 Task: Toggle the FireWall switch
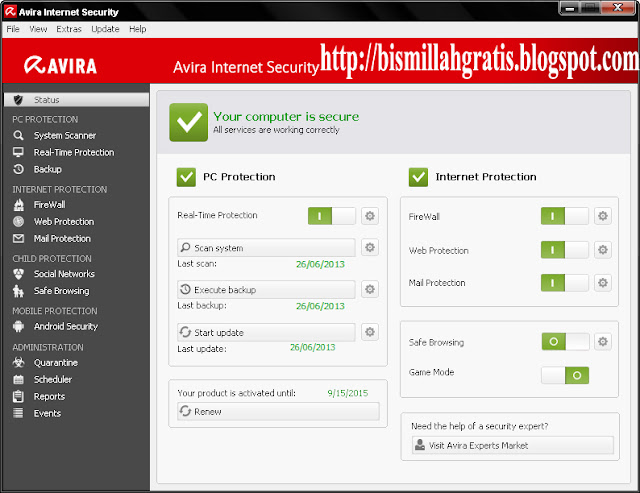565,216
